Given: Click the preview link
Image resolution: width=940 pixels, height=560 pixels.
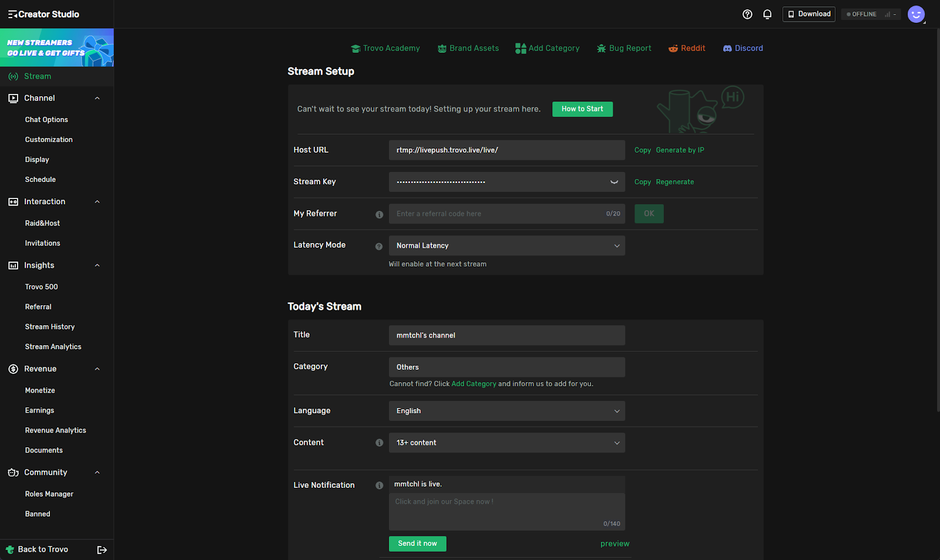Looking at the screenshot, I should tap(615, 544).
